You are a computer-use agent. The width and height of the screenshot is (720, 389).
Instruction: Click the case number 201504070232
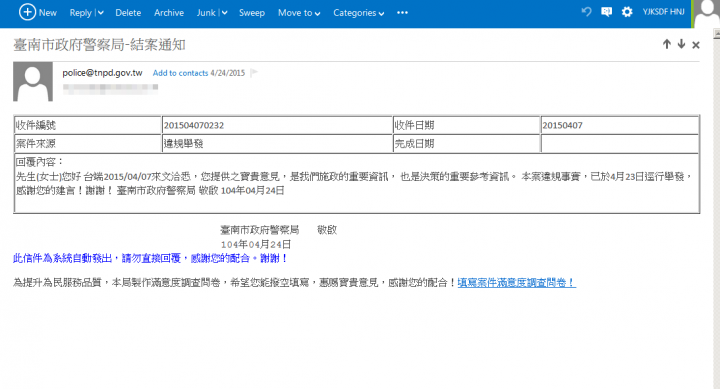coord(194,125)
